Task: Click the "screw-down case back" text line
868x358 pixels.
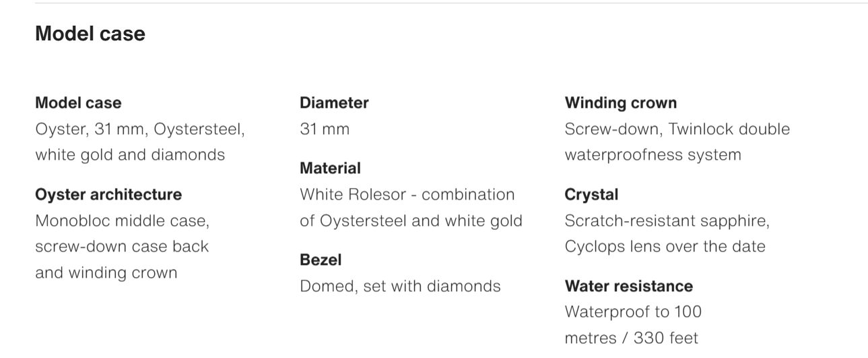Action: point(122,246)
